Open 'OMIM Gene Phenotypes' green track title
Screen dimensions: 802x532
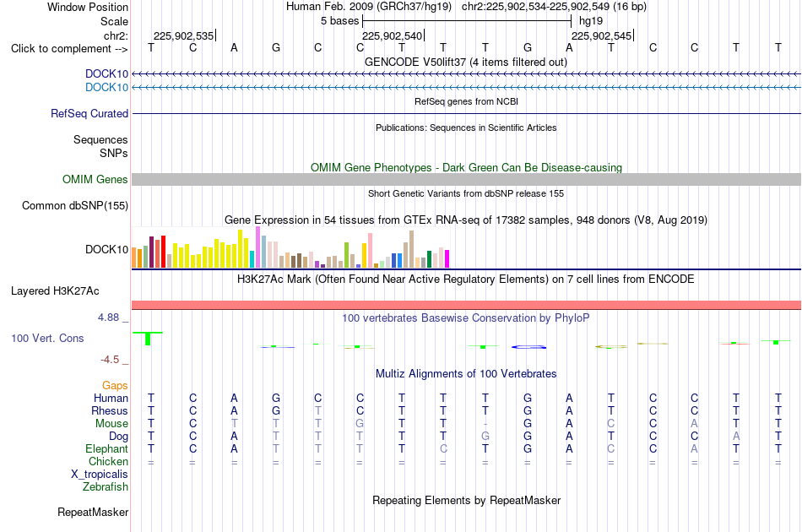click(x=466, y=168)
